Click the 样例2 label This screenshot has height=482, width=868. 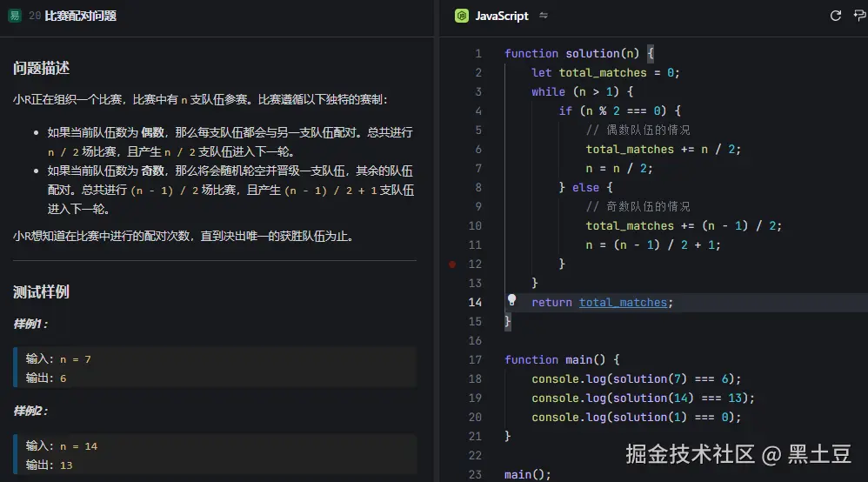30,411
